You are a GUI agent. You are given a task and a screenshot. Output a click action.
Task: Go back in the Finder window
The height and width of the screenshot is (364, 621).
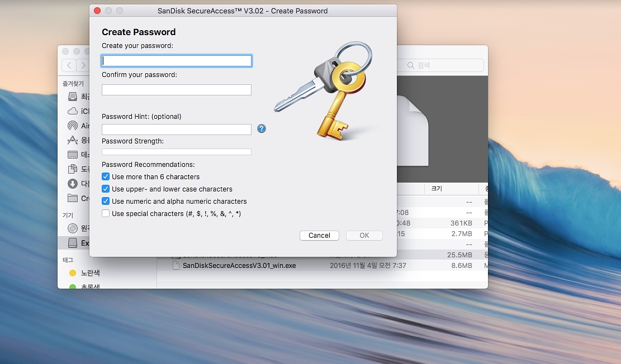point(69,65)
